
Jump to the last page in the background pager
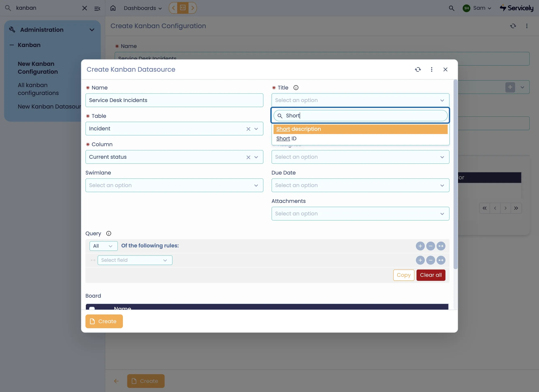(516, 208)
